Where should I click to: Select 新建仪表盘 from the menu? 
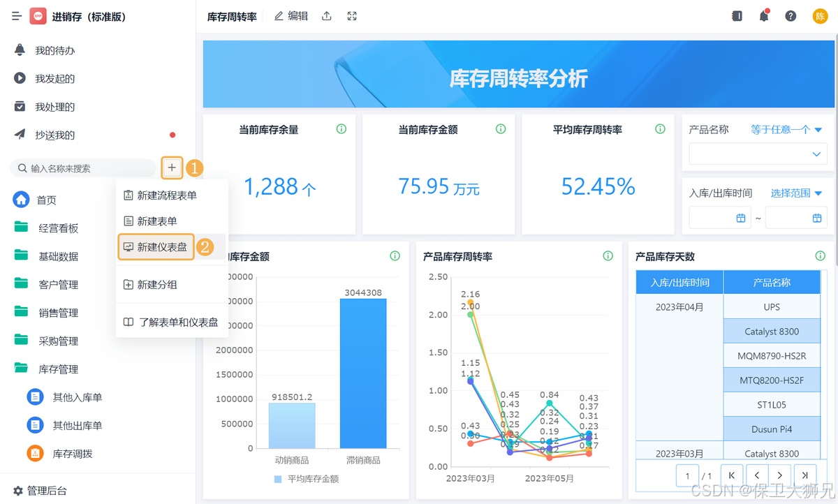pyautogui.click(x=156, y=246)
